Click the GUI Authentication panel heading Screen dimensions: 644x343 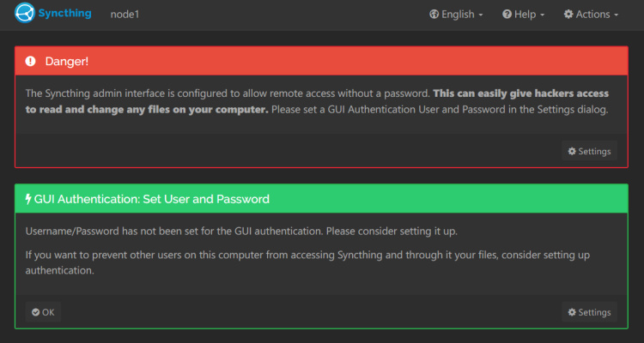click(152, 199)
